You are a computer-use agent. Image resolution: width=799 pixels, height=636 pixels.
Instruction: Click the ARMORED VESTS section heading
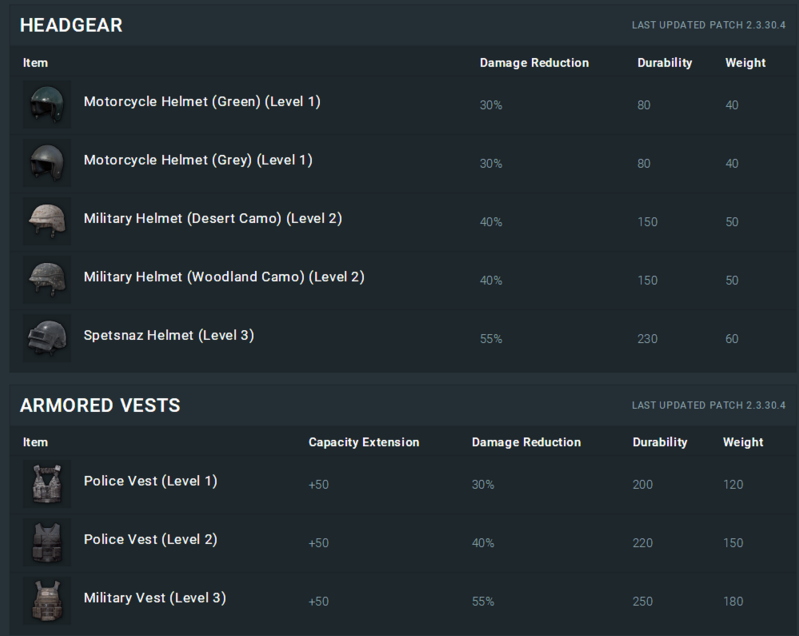point(100,405)
